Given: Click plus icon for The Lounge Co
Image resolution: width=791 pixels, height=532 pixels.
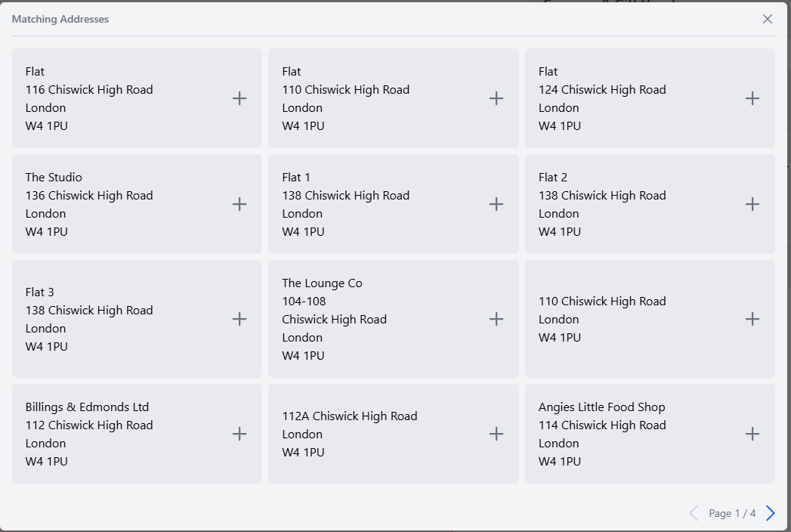Looking at the screenshot, I should point(496,319).
